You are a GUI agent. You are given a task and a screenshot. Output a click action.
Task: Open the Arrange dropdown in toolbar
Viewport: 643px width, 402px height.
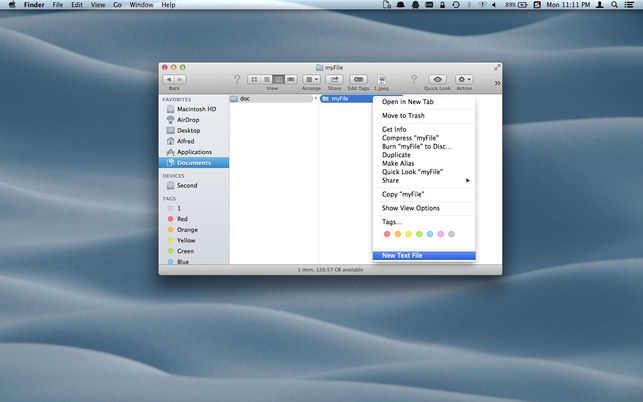312,79
